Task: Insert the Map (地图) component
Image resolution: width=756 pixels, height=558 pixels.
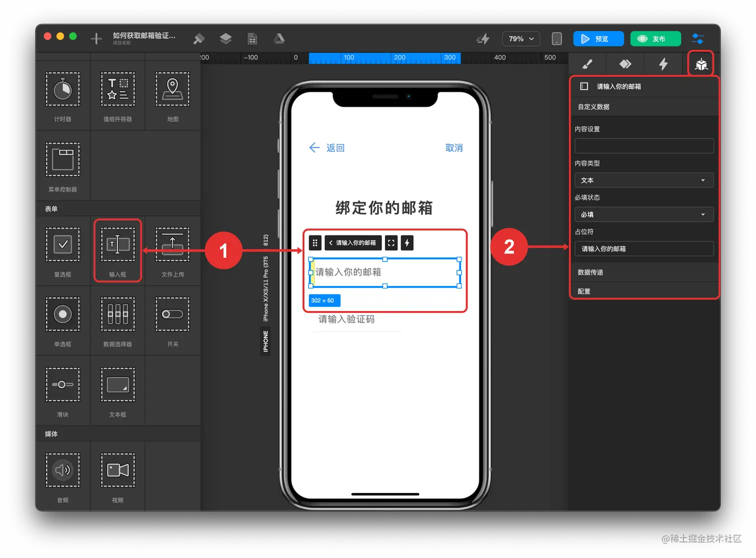Action: click(x=172, y=89)
